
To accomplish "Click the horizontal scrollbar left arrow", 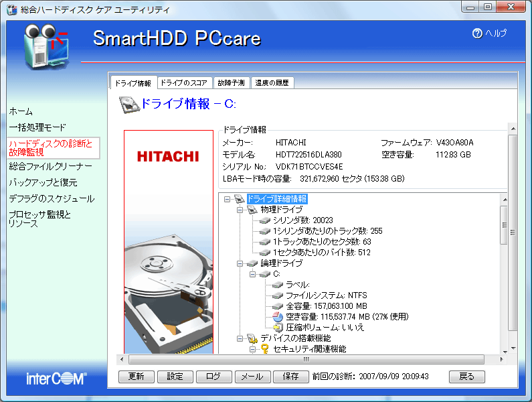I will coord(122,359).
